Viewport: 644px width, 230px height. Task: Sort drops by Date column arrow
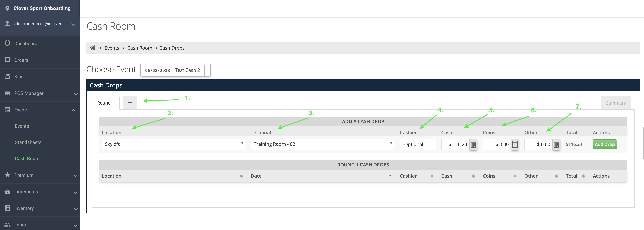[x=390, y=176]
